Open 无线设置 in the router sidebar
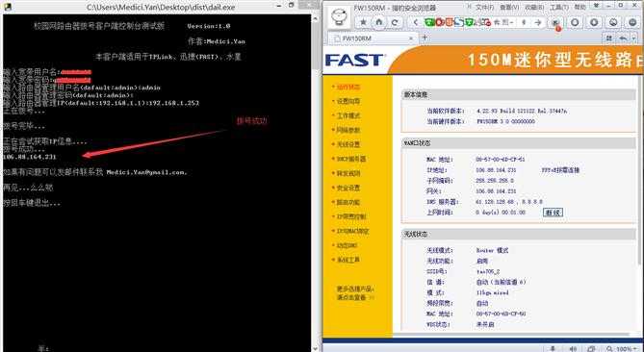Image resolution: width=644 pixels, height=352 pixels. (348, 144)
